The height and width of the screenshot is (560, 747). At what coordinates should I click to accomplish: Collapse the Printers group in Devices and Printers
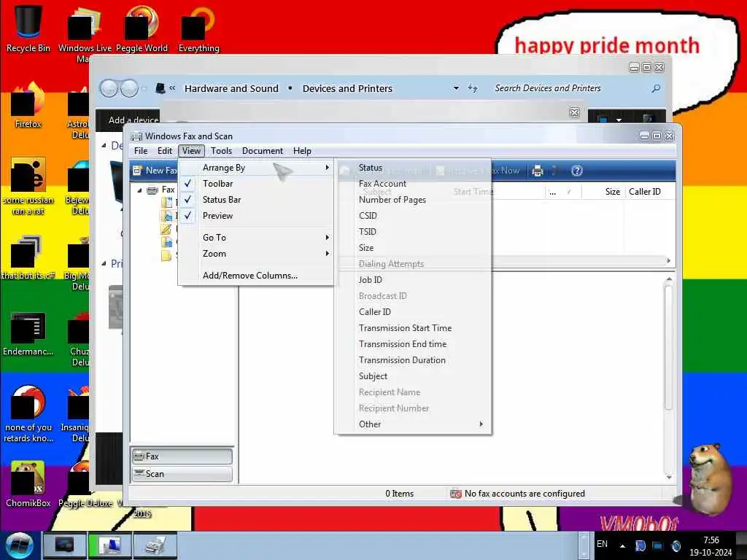click(104, 262)
